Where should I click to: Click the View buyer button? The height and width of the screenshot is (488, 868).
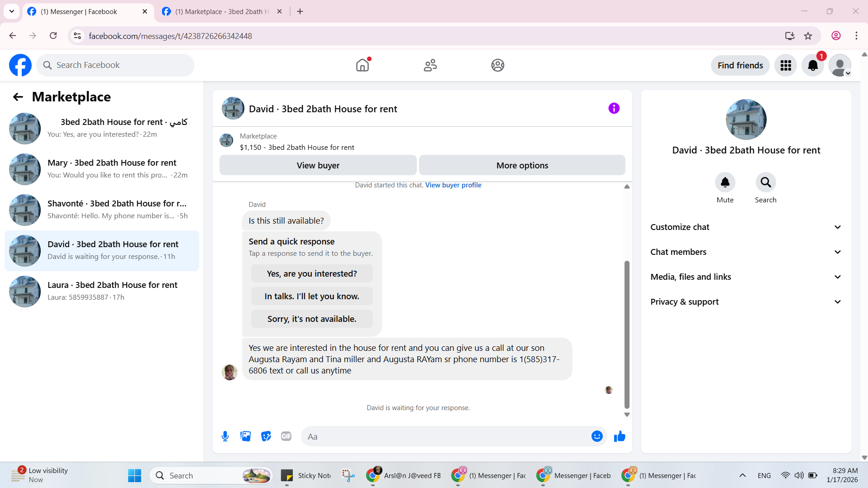click(x=318, y=165)
